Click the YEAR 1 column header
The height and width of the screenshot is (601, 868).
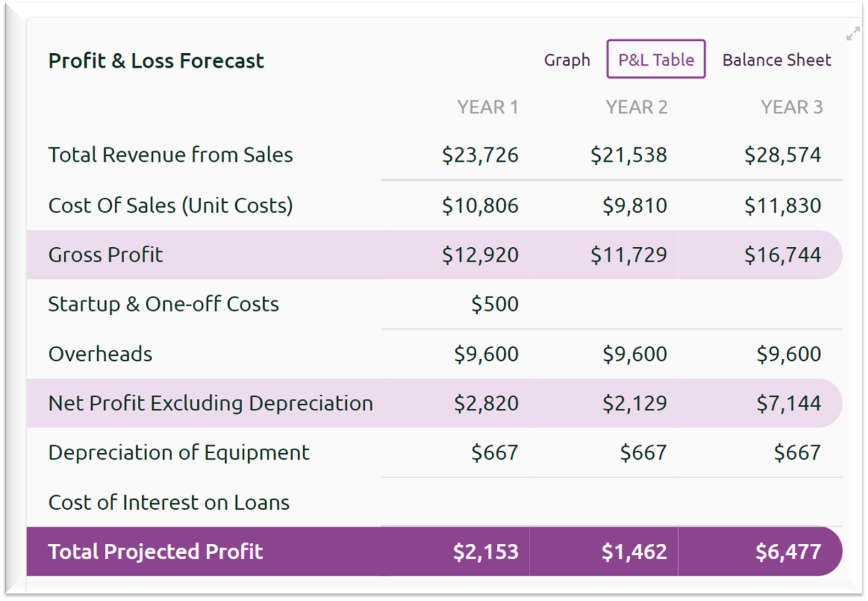tap(488, 107)
